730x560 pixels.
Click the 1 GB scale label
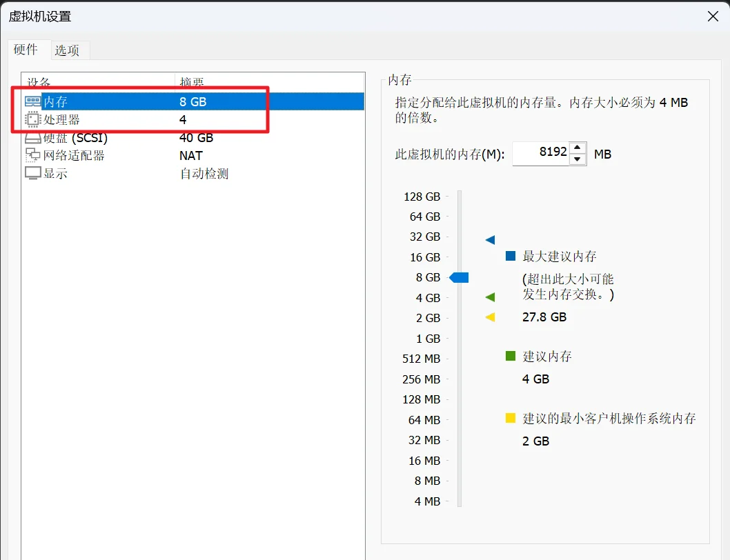point(428,339)
